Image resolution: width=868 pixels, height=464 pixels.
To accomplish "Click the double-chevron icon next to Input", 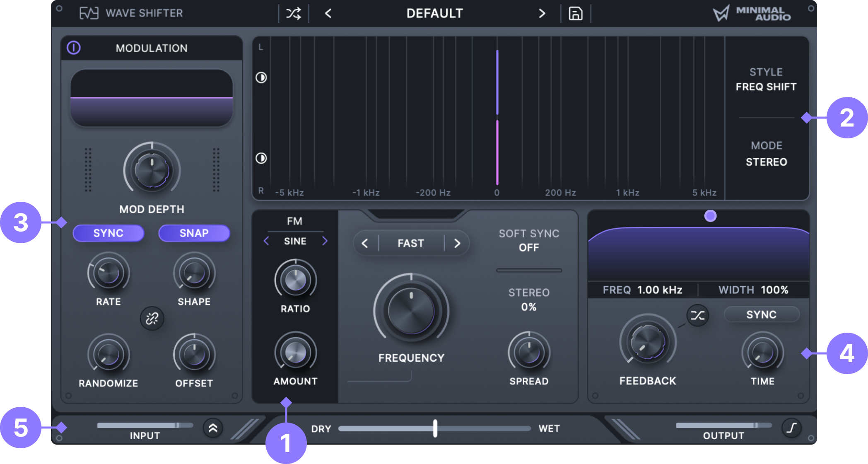I will [x=213, y=428].
